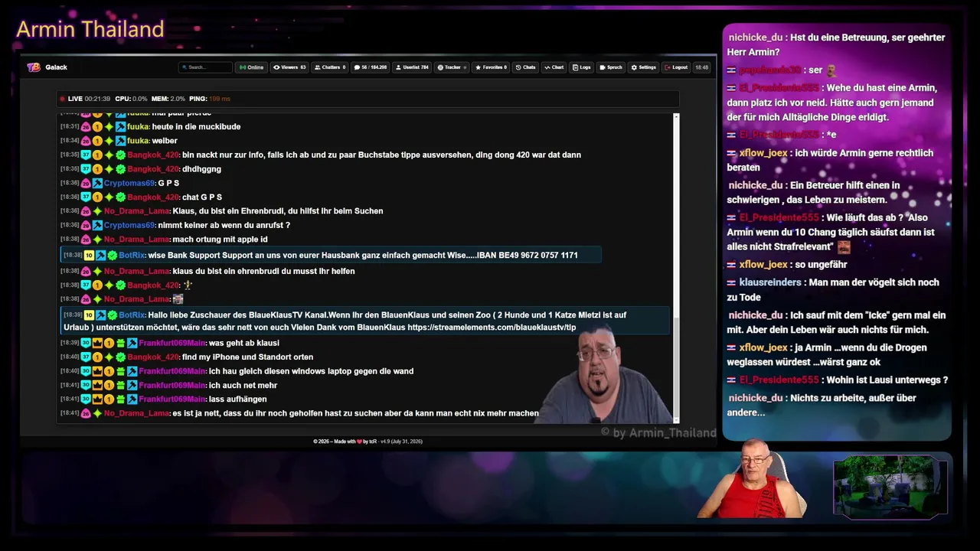
Task: Open the Spruch menu item
Action: tap(611, 67)
